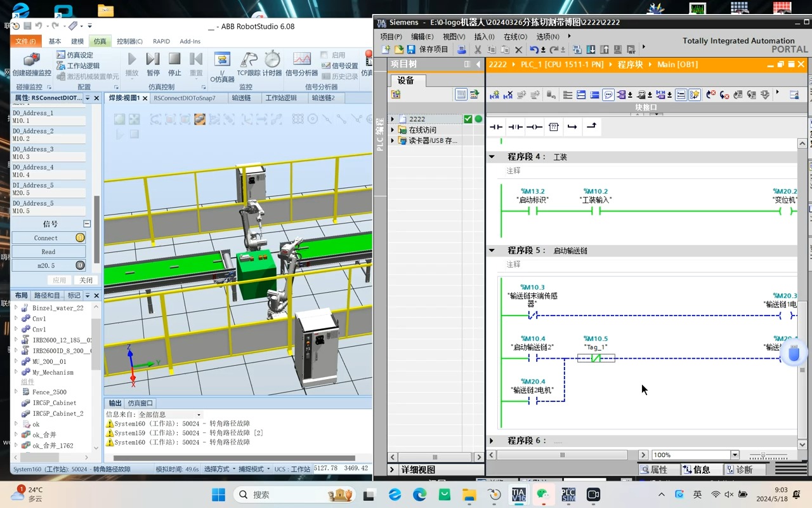Screen dimensions: 812x508
Task: Click the TIA V16 taskbar icon
Action: coord(519,494)
